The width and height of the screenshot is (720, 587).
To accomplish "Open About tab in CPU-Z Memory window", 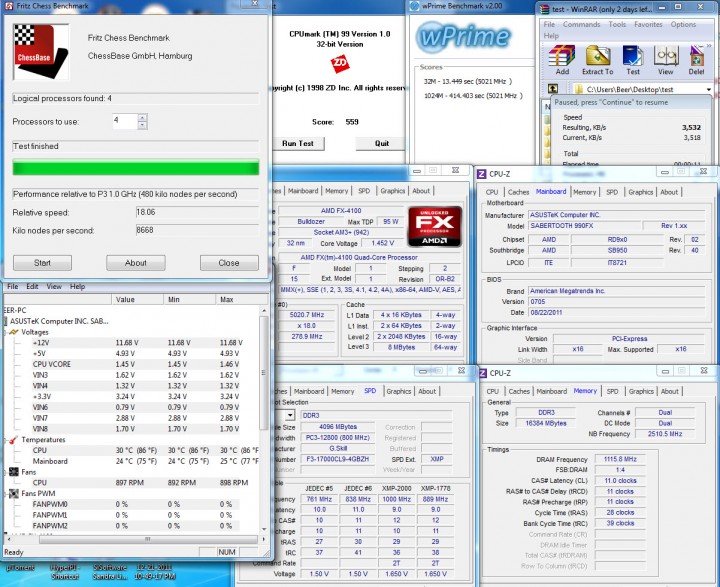I will point(669,391).
